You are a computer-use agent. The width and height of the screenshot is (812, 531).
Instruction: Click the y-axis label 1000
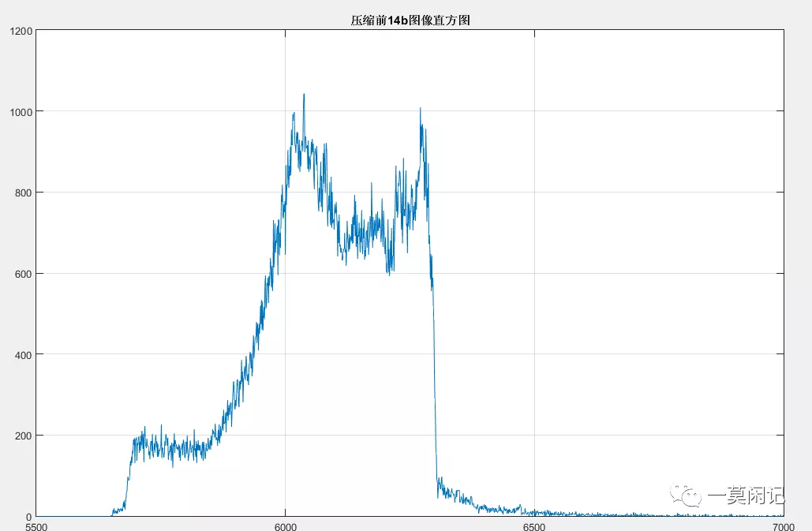coord(21,112)
